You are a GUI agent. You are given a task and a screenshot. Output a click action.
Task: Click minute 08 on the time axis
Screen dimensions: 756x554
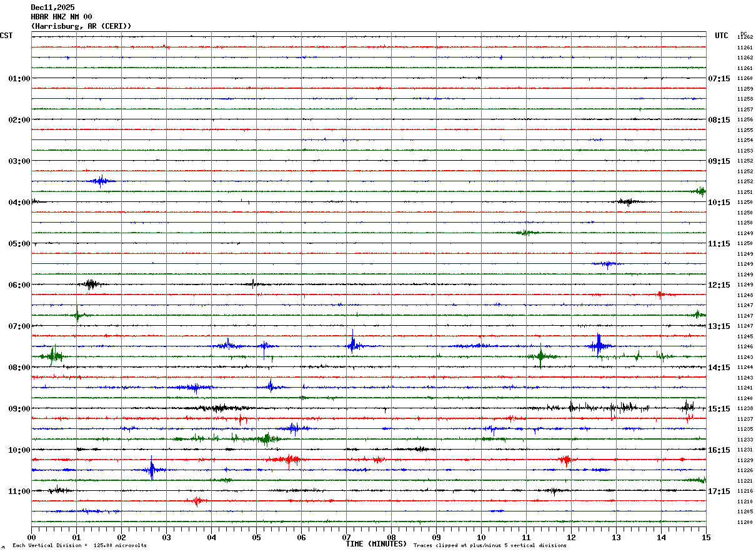coord(391,537)
